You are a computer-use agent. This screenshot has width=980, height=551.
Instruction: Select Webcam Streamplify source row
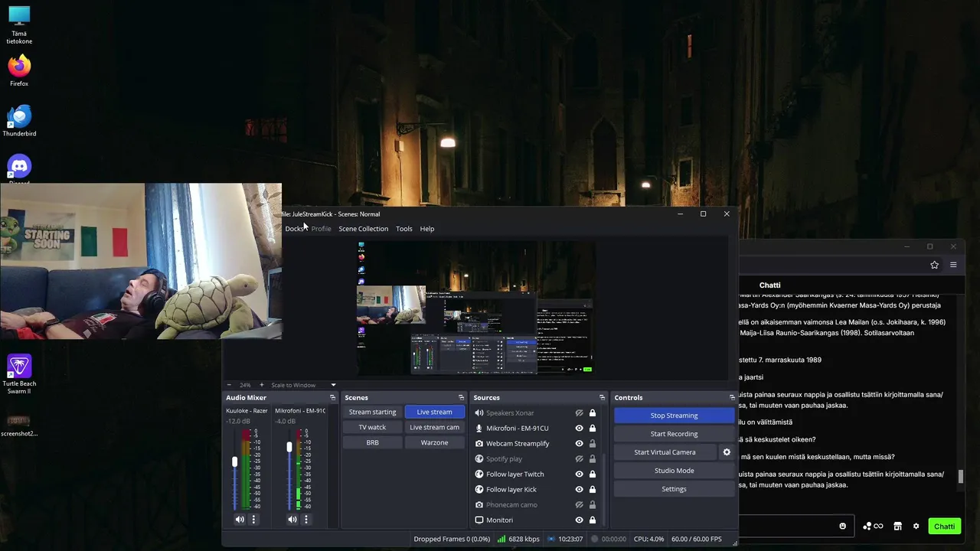(536, 444)
